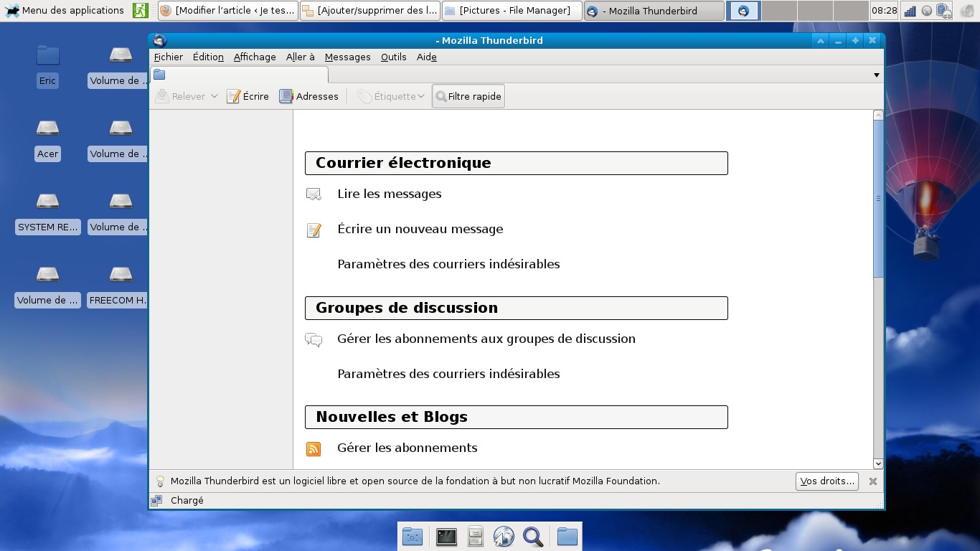Viewport: 980px width, 551px height.
Task: Open the Messages menu
Action: click(347, 57)
